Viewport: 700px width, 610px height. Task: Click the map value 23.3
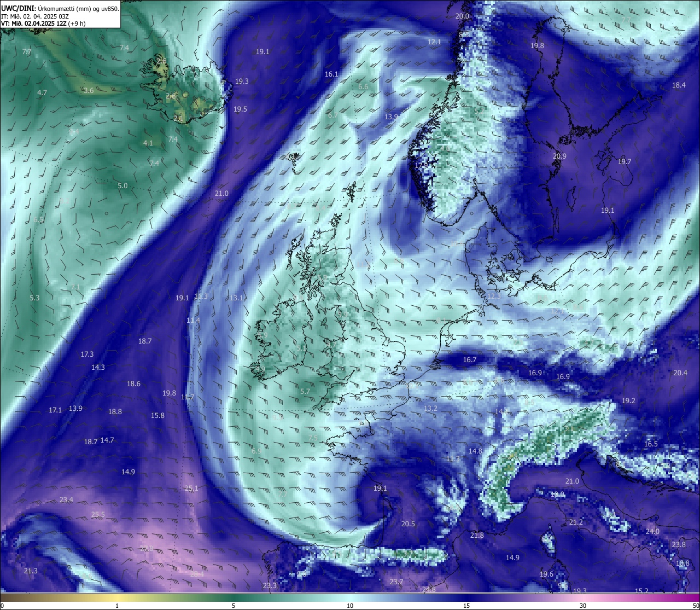[x=270, y=586]
